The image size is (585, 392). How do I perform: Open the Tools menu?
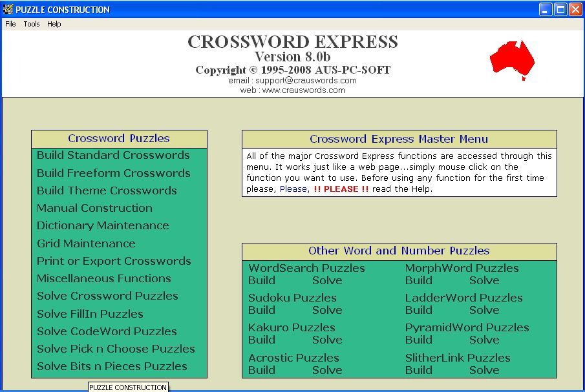coord(31,24)
